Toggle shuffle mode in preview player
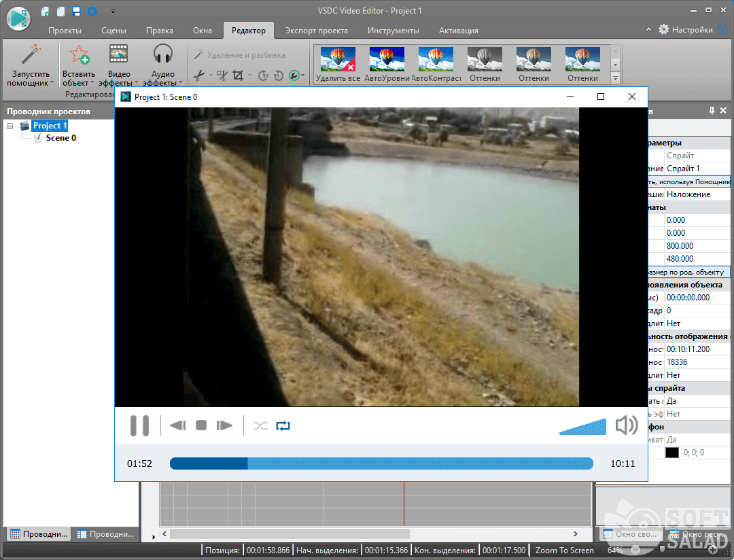Viewport: 734px width, 560px height. coord(261,425)
